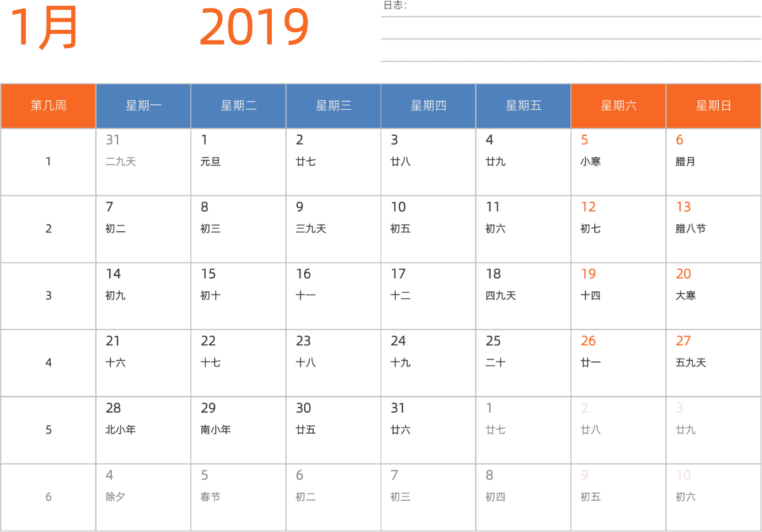Click the 2019 year heading
The height and width of the screenshot is (532, 762).
[x=254, y=28]
